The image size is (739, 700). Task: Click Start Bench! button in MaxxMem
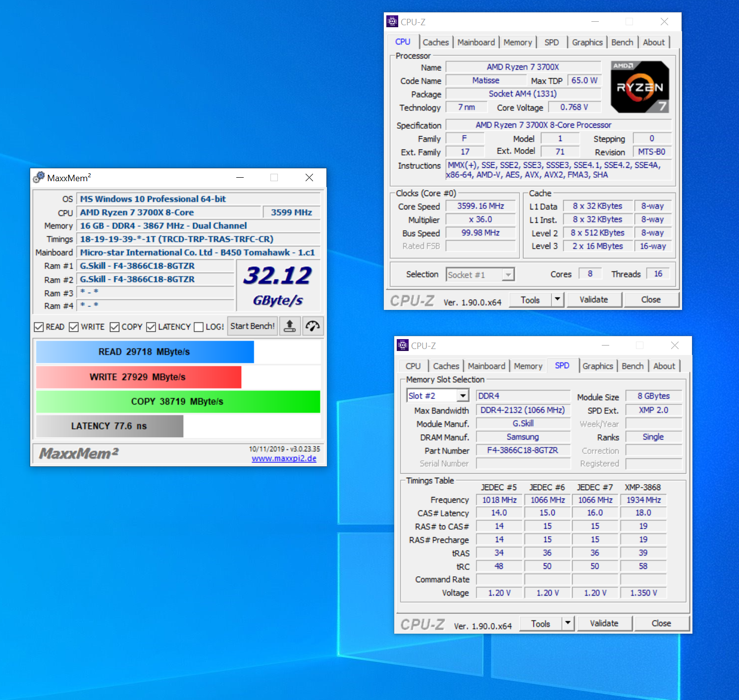click(x=253, y=326)
